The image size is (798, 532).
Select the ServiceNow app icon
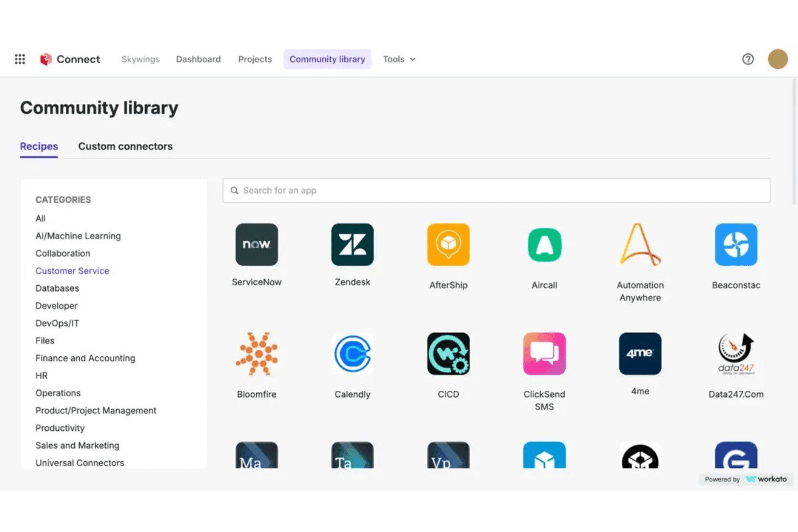tap(257, 245)
